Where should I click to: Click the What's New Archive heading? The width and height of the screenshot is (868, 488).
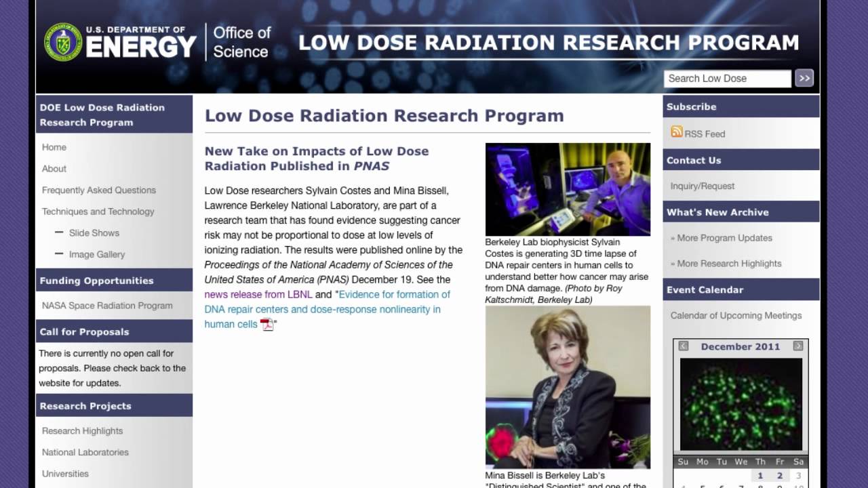pos(741,212)
